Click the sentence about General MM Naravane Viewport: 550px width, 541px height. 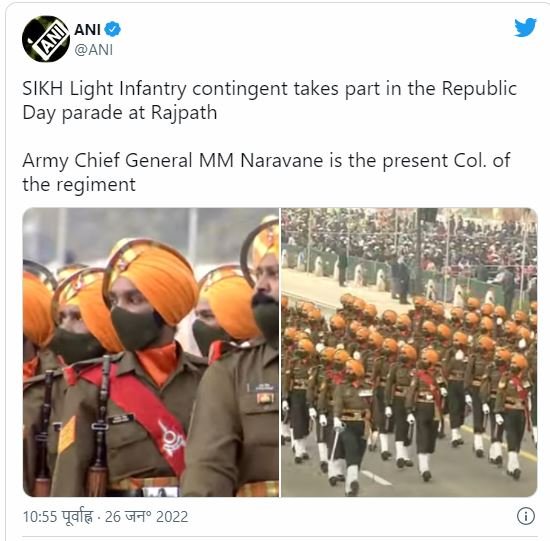(266, 172)
